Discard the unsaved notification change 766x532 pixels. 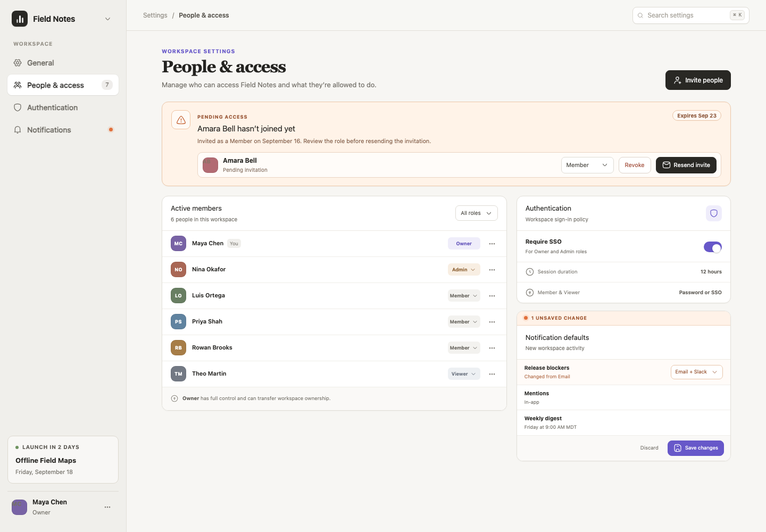pos(649,448)
